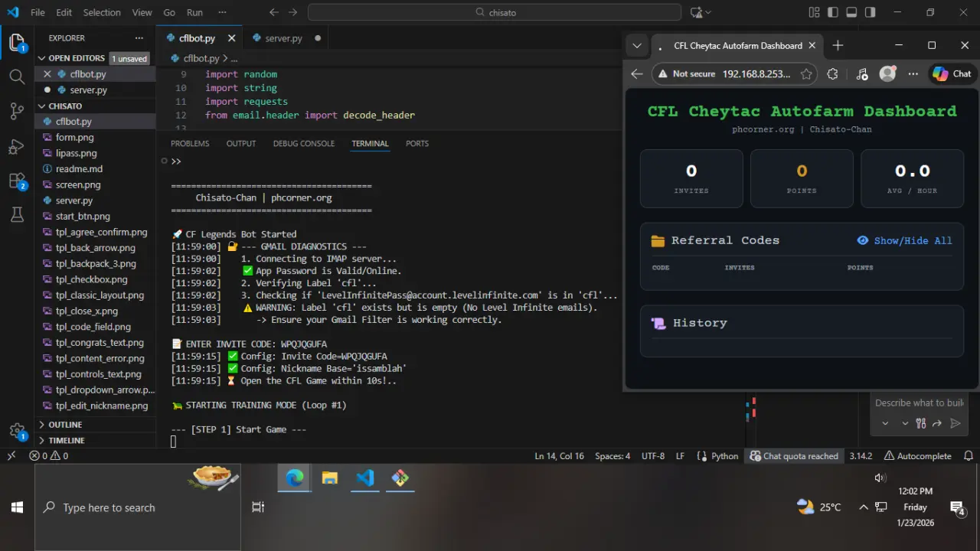Toggle the secondary side bar layout icon
The height and width of the screenshot is (551, 980).
tap(871, 12)
